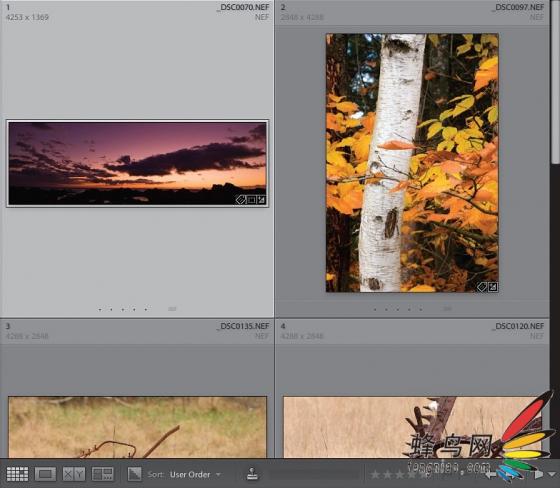Click the 4253 x 1369 dimensions text

[27, 17]
